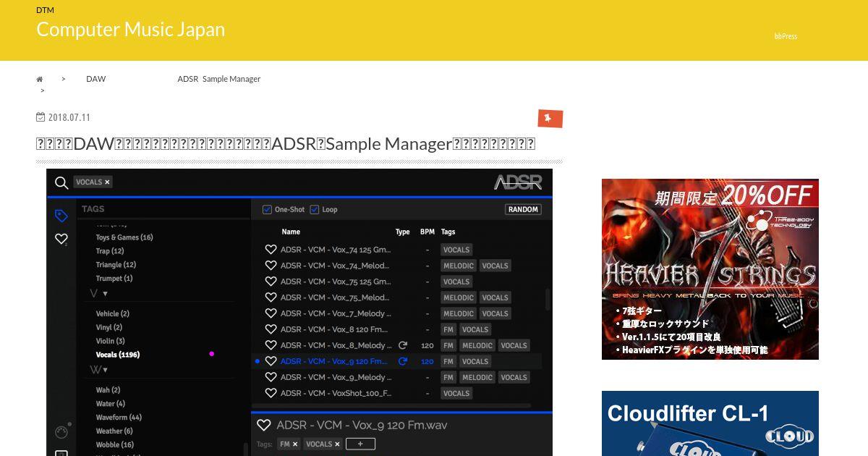Screen dimensions: 868x456
Task: Toggle the One-Shot checkbox
Action: (x=267, y=209)
